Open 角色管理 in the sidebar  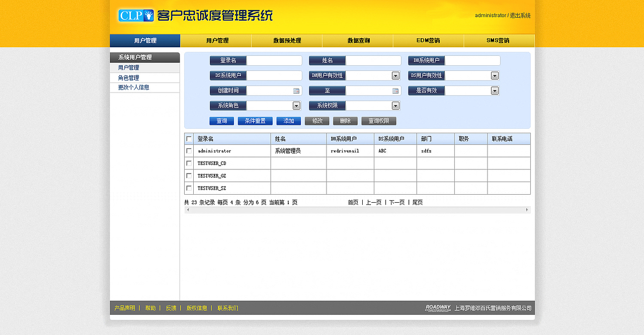pyautogui.click(x=145, y=78)
